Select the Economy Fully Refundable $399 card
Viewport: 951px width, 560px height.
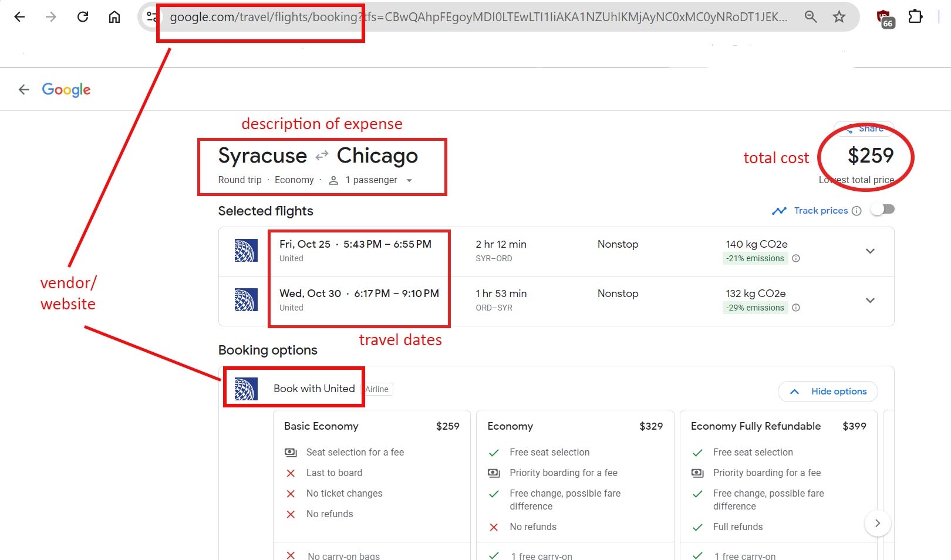coord(778,485)
